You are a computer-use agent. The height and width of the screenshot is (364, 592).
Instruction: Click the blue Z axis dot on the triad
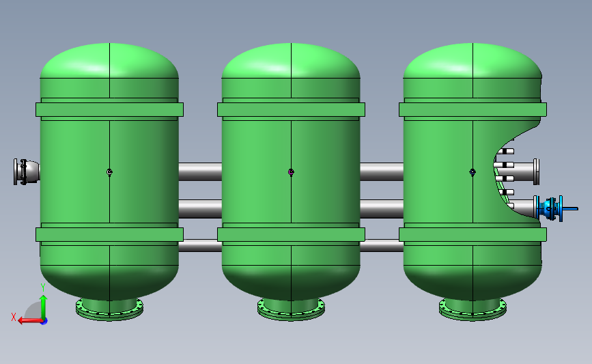point(44,322)
